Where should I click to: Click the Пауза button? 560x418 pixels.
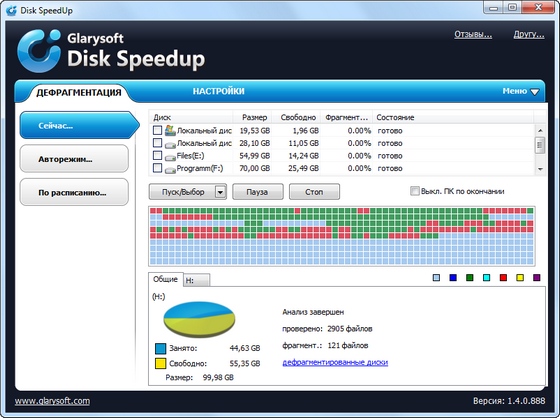pyautogui.click(x=258, y=192)
